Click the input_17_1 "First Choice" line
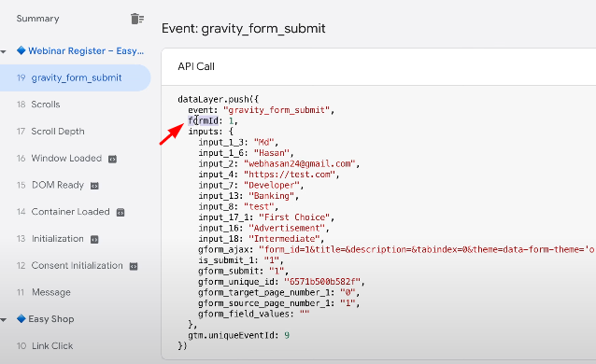 [x=266, y=217]
